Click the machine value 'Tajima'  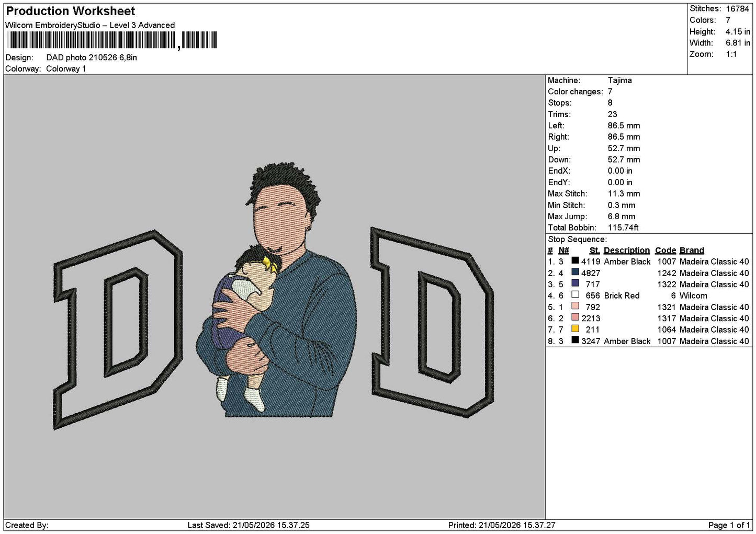pyautogui.click(x=620, y=81)
